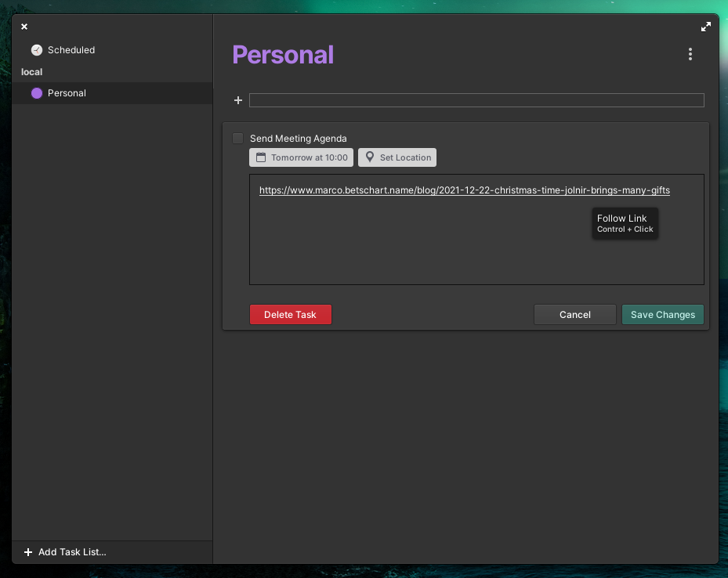The image size is (728, 578).
Task: Click Add Task List at the bottom
Action: click(71, 552)
